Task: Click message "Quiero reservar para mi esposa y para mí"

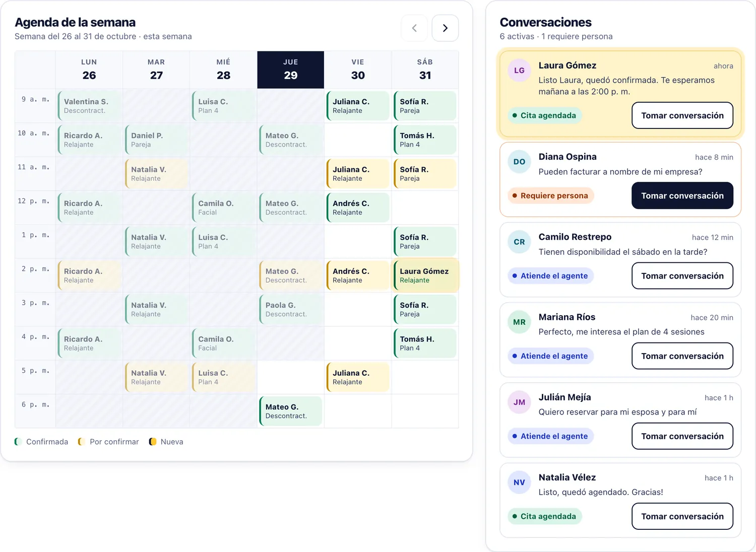Action: [617, 412]
